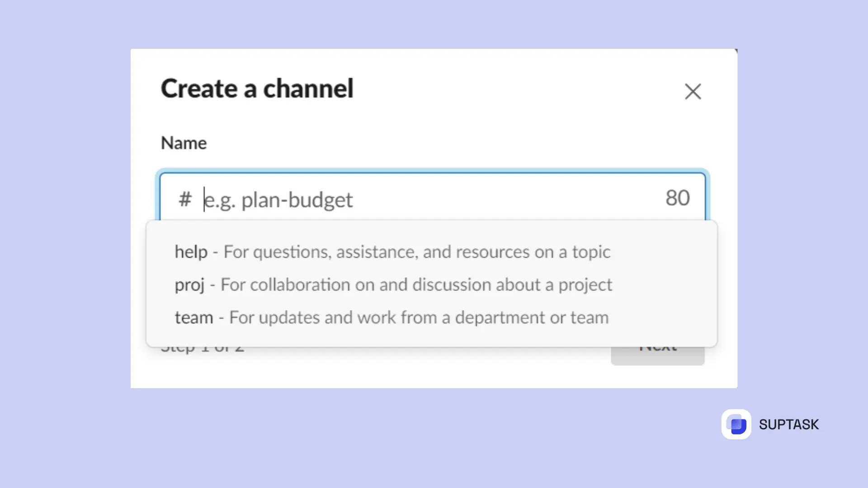Click the "Name" field label

(183, 143)
